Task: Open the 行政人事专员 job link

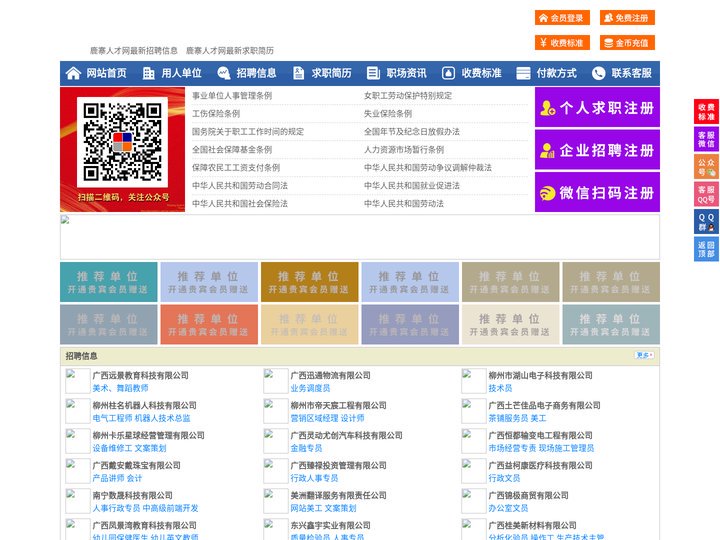Action: pos(314,478)
